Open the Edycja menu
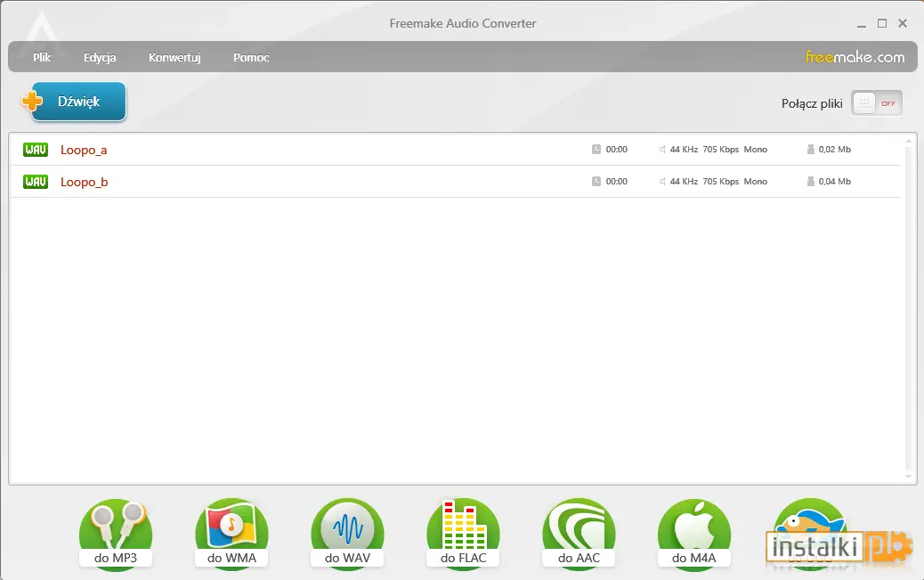Viewport: 924px width, 580px height. (x=100, y=57)
